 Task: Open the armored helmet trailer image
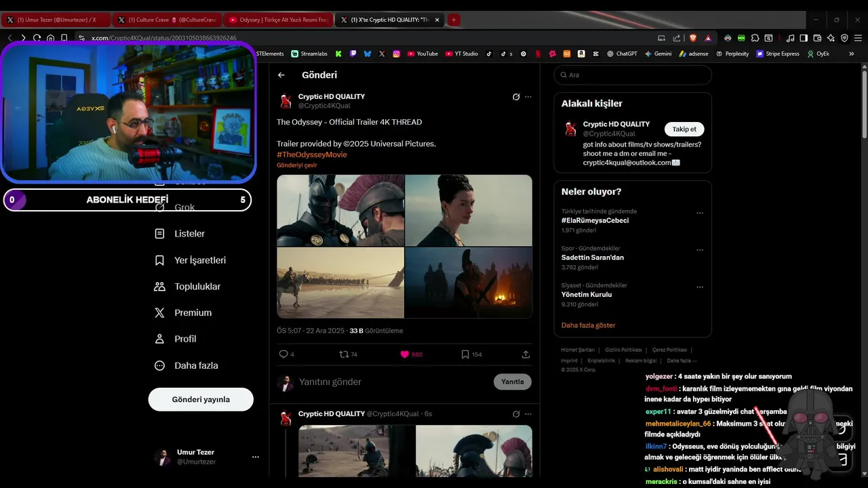pos(340,210)
